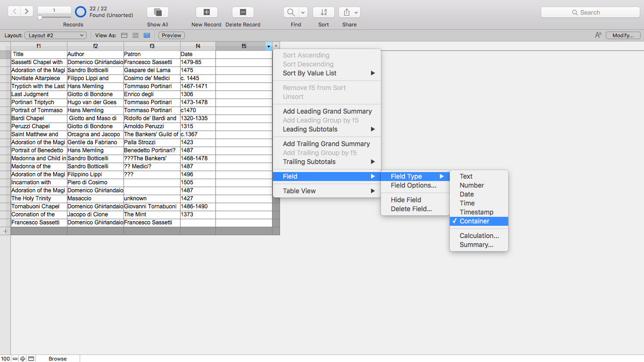The width and height of the screenshot is (644, 362).
Task: Click the Search field
Action: pos(590,12)
